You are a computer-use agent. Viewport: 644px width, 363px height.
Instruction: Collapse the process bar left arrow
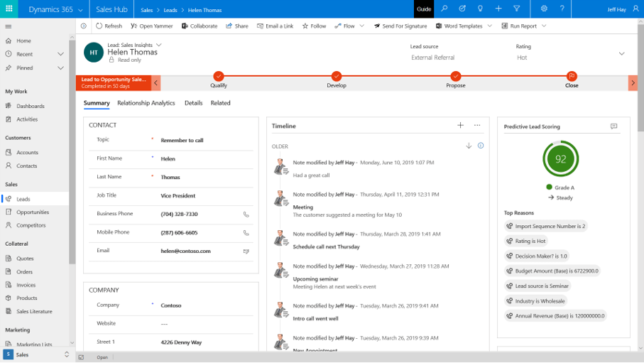(x=156, y=83)
